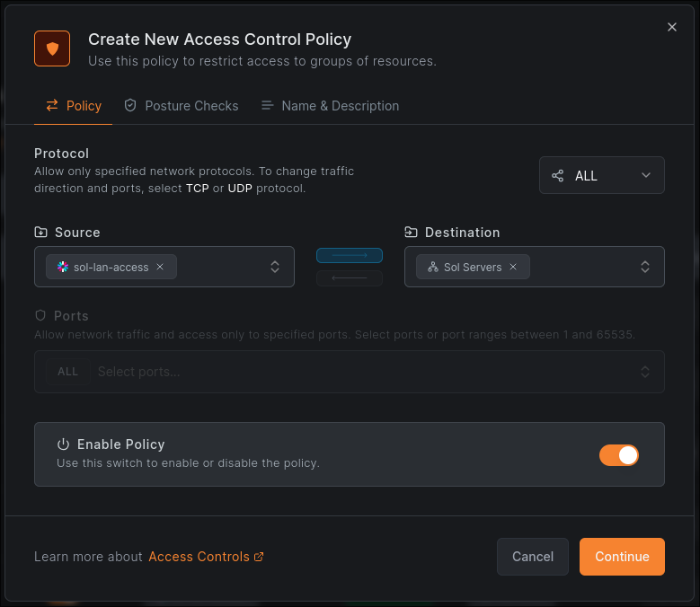Screen dimensions: 700x607
Task: Click the Cancel button
Action: pos(532,557)
